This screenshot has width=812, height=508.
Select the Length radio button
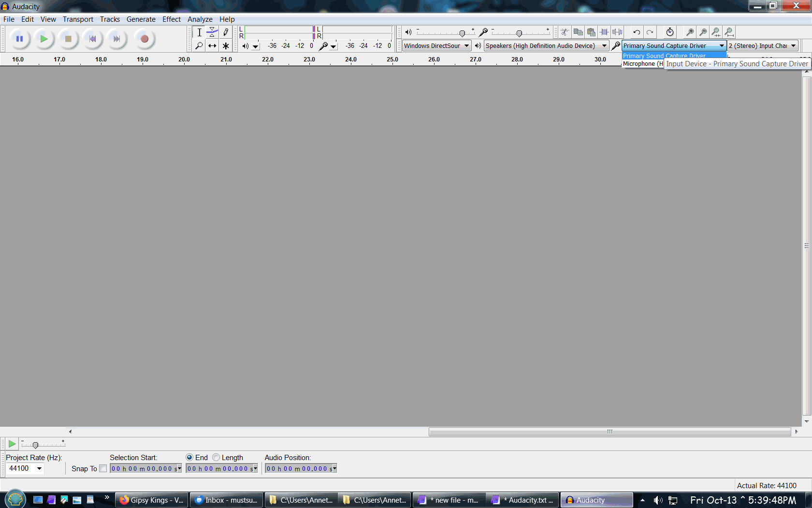point(216,457)
